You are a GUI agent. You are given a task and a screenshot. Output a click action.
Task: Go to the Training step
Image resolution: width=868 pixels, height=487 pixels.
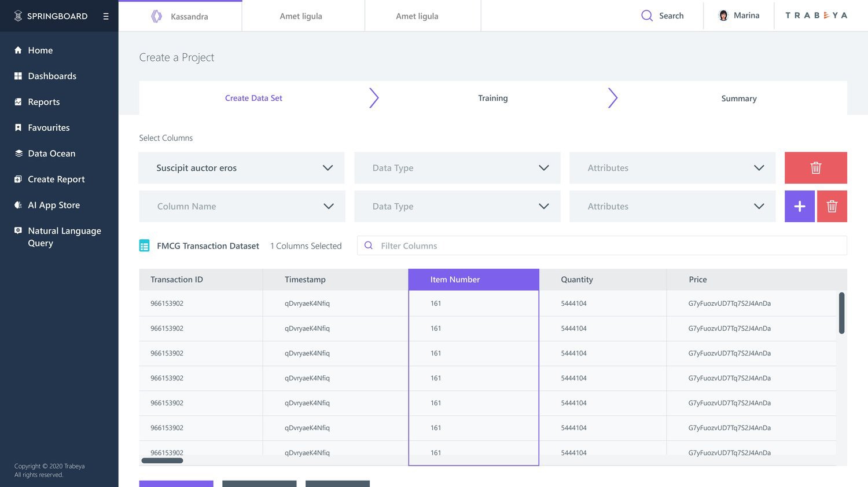point(493,98)
